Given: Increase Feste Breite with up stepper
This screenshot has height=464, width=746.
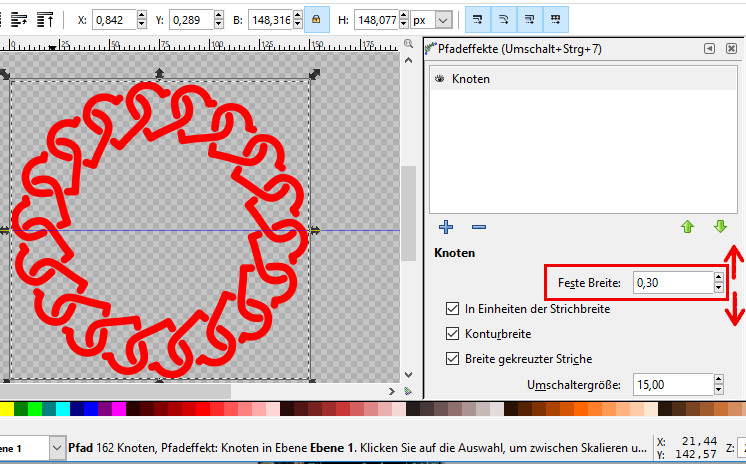Looking at the screenshot, I should click(x=718, y=277).
